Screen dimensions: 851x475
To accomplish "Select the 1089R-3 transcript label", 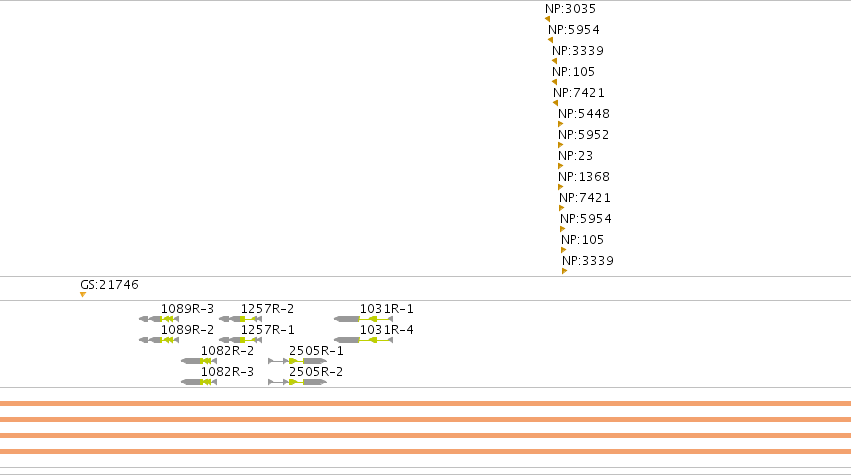I will click(x=187, y=309).
